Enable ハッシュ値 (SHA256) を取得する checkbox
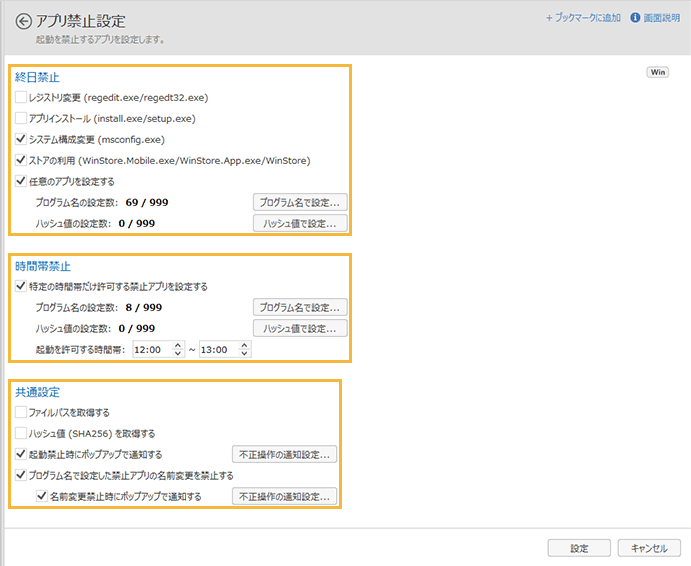691x566 pixels. [21, 433]
